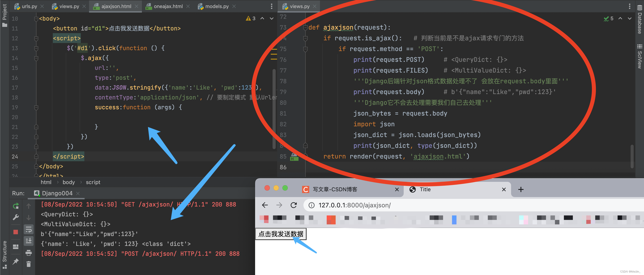This screenshot has height=275, width=644.
Task: Switch to the 写文章-CSDN博客 browser tab
Action: 350,189
